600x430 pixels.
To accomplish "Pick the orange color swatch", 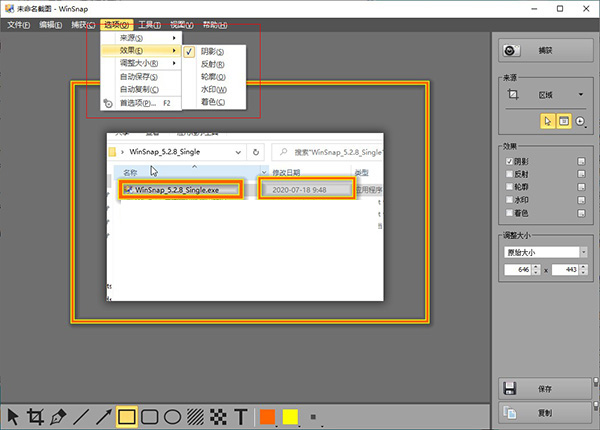I will point(267,417).
